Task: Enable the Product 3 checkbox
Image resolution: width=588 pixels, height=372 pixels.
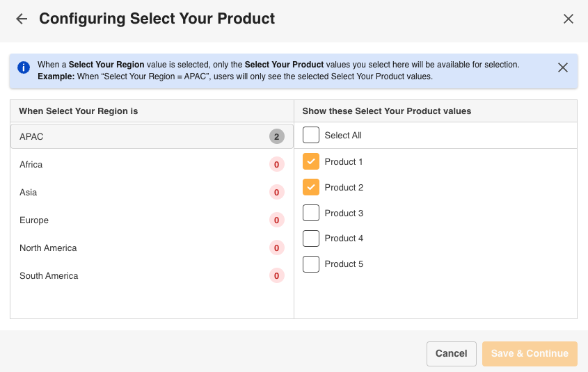Action: pyautogui.click(x=311, y=213)
